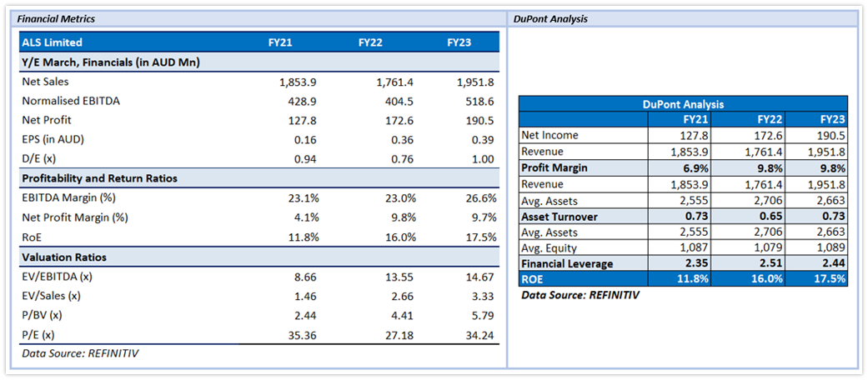
Task: Select the Profitability and Return Ratios header
Action: coord(99,178)
